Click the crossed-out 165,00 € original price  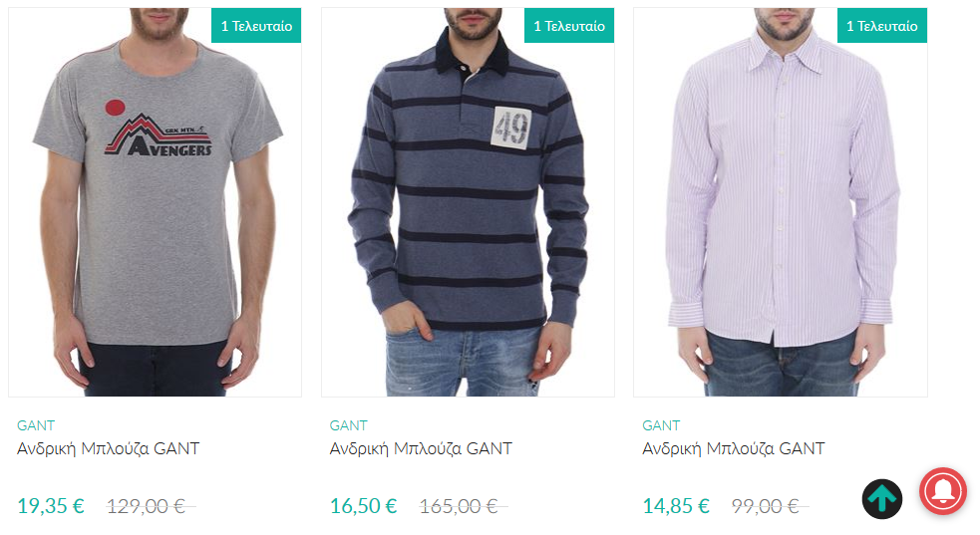click(x=464, y=506)
